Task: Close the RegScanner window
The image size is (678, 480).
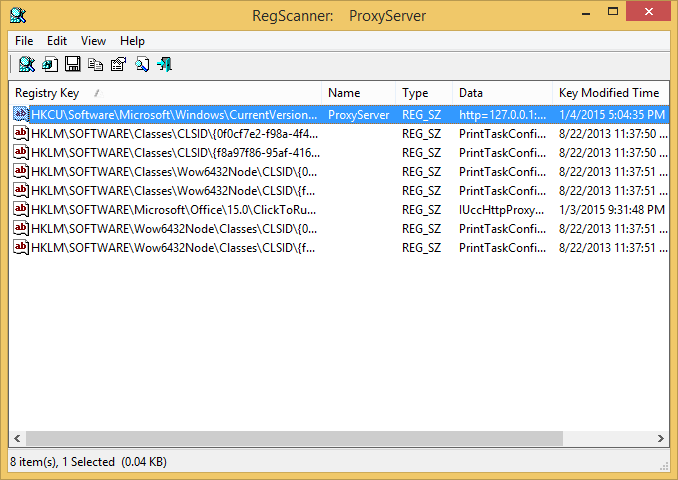Action: [649, 12]
